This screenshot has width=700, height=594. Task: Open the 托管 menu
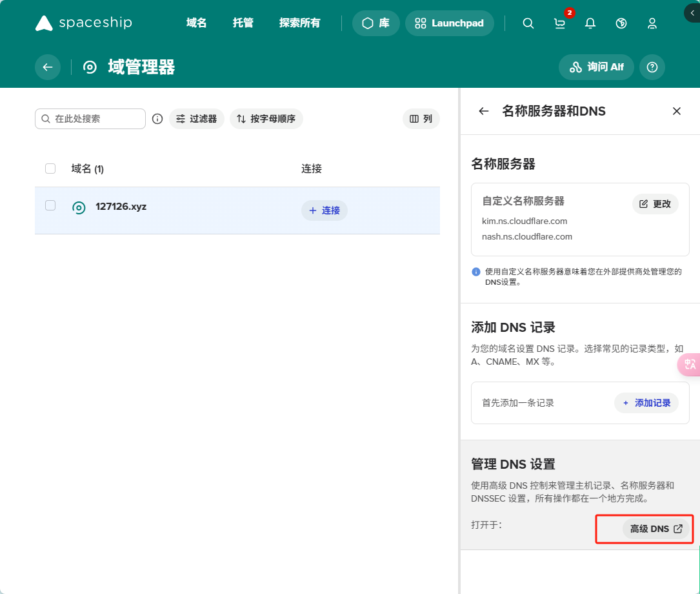[x=243, y=23]
